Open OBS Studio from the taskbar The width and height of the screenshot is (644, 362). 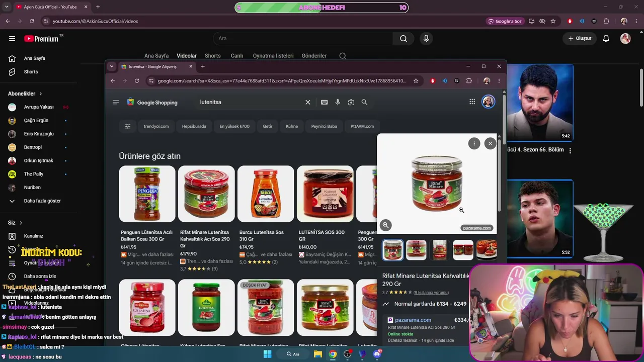tap(347, 354)
